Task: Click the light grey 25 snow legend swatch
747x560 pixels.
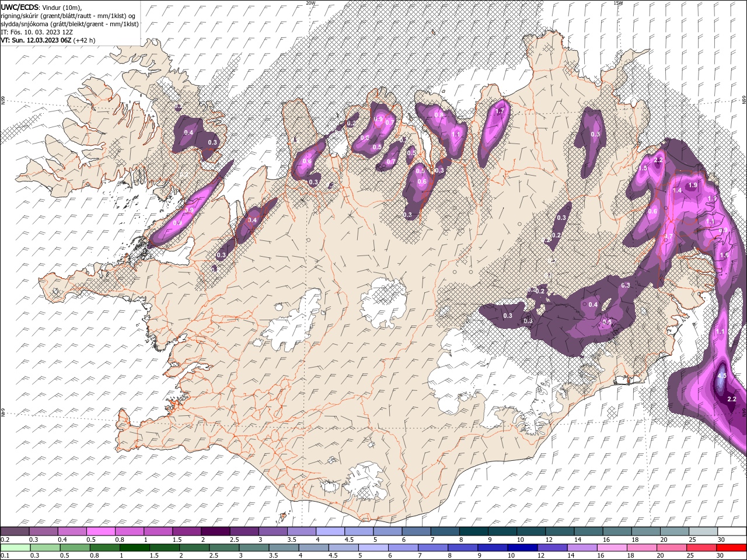Action: [703, 531]
